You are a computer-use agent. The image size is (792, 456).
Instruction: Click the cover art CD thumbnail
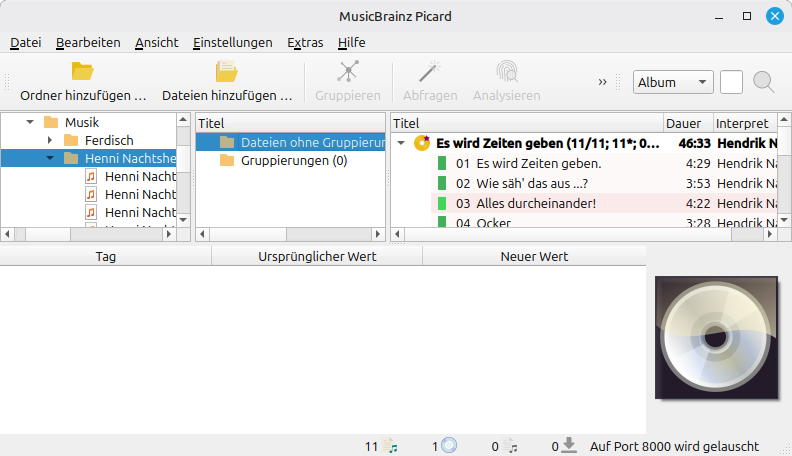(x=714, y=340)
